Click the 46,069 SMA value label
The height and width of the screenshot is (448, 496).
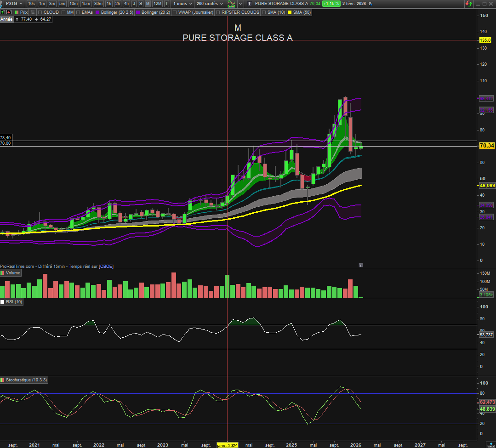click(487, 186)
